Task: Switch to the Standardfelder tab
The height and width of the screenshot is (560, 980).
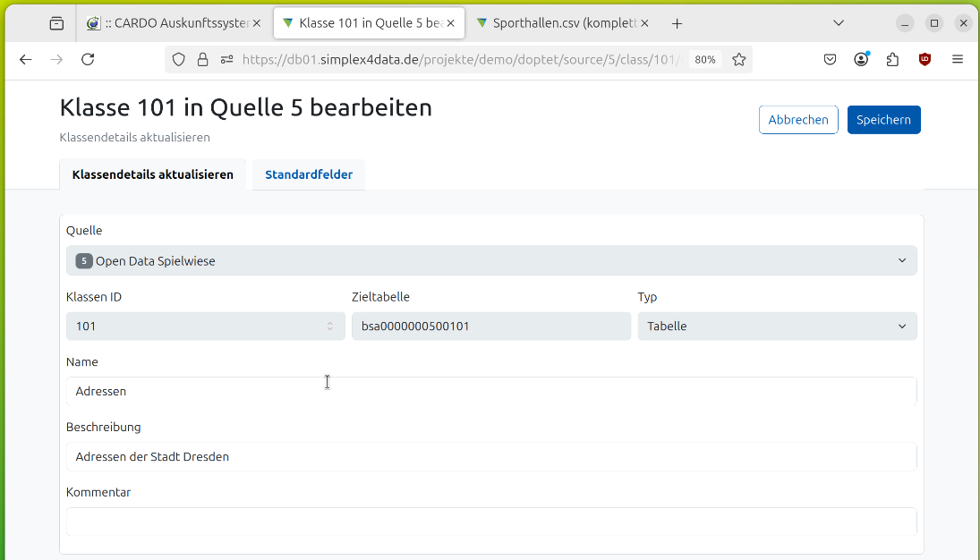Action: click(309, 174)
